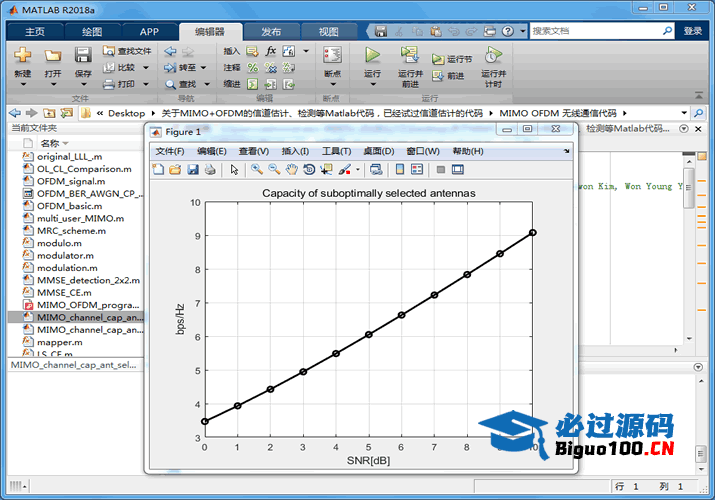
Task: Click the New (新建) file icon
Action: click(x=22, y=55)
